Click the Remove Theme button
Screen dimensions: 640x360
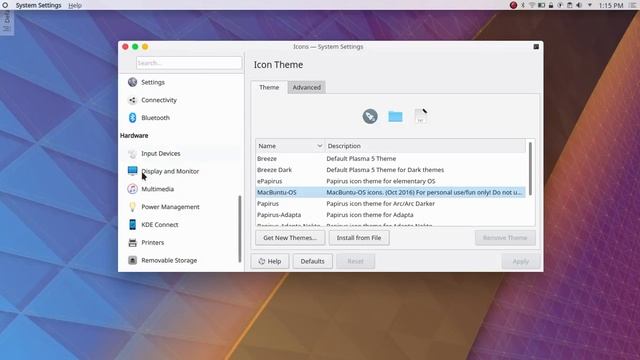(505, 238)
